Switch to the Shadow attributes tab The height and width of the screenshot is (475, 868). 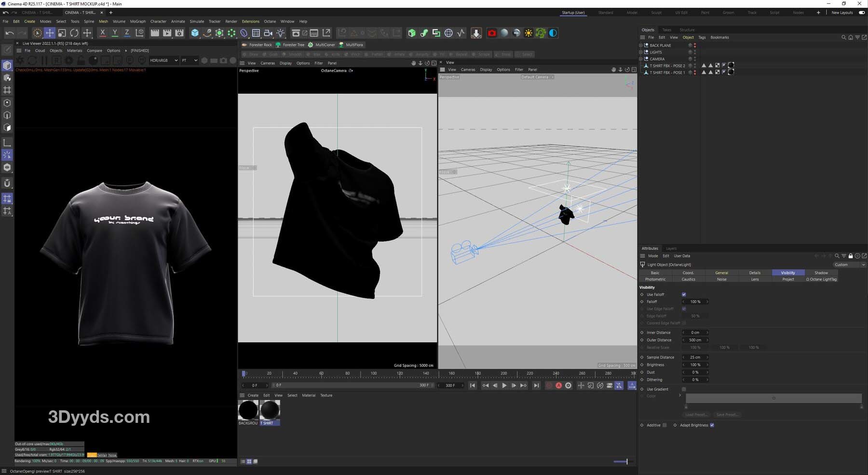[x=821, y=273]
